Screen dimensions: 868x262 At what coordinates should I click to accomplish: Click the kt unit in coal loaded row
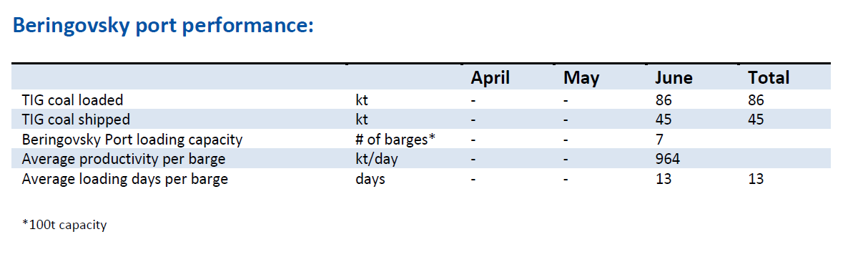(x=362, y=100)
